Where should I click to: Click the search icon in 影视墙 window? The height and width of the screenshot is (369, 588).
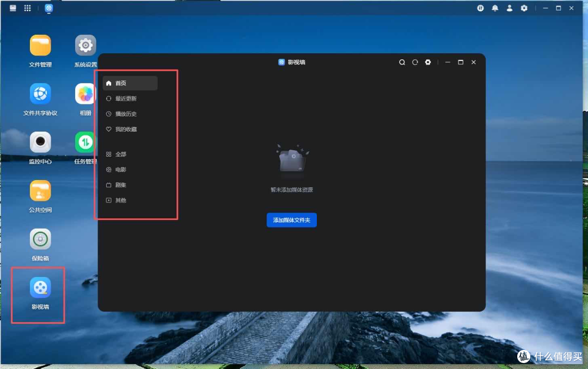click(x=402, y=62)
